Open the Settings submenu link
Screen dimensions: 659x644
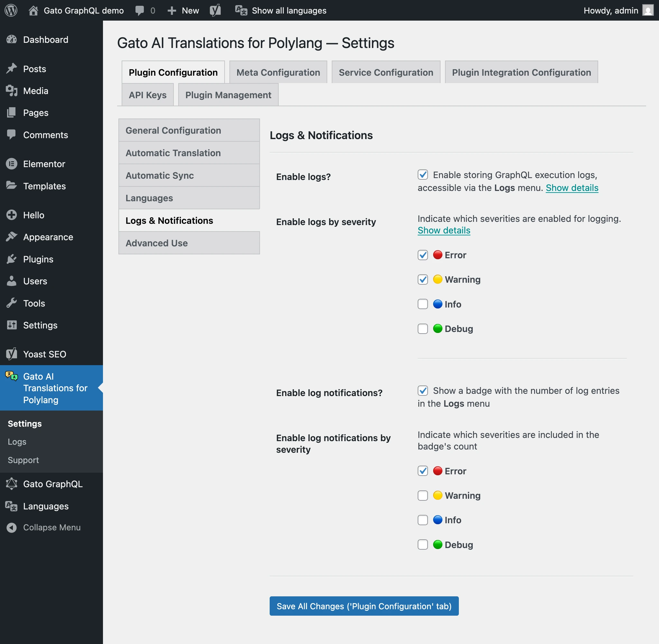click(25, 423)
